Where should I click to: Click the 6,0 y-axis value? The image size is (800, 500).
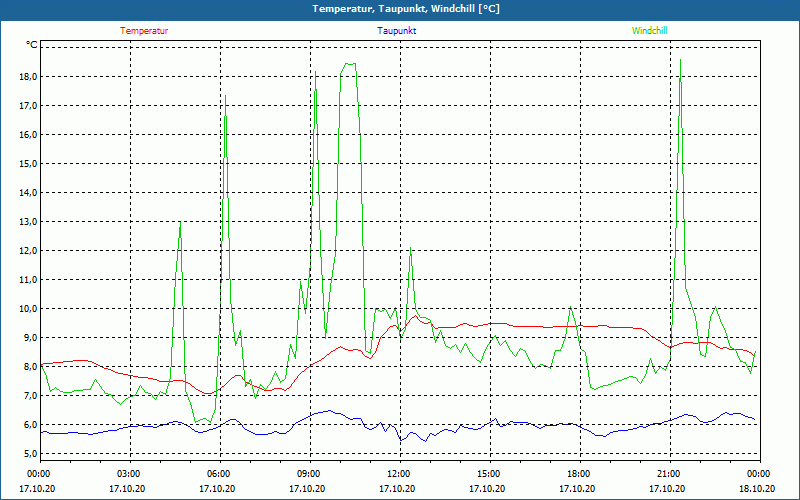pyautogui.click(x=31, y=424)
